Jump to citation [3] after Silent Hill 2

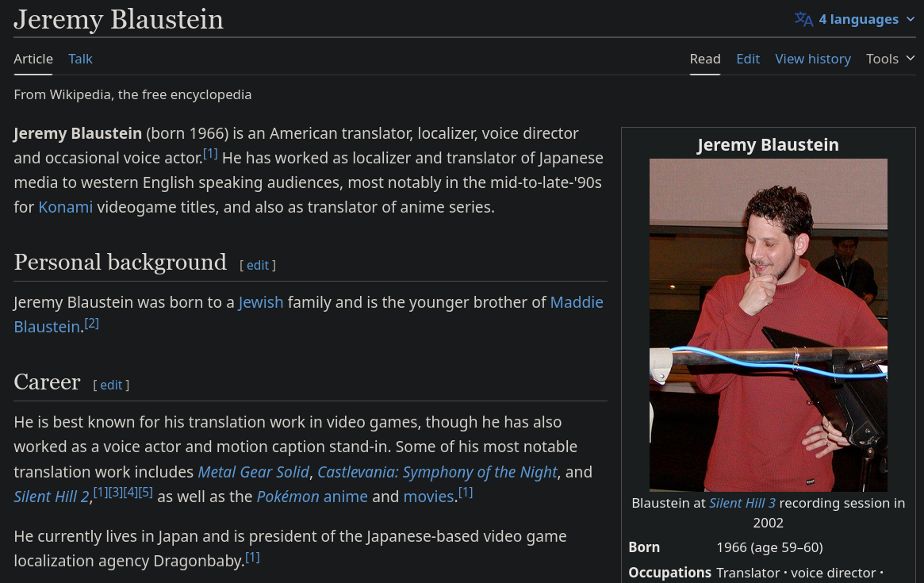(116, 492)
